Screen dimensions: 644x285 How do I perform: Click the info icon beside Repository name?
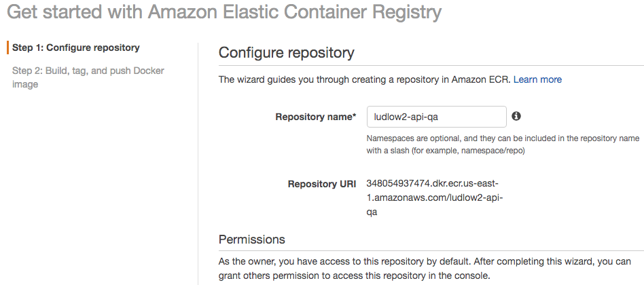click(516, 116)
